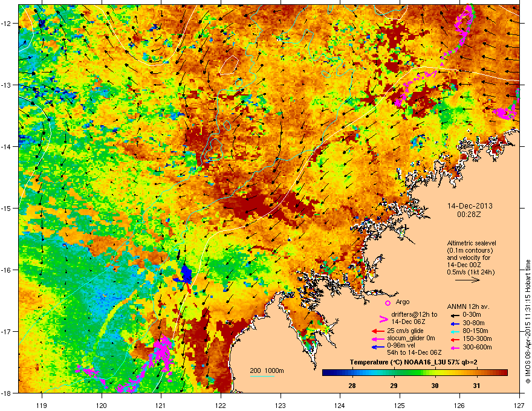Click the '80-150m' depth label
Image resolution: width=532 pixels, height=411 pixels.
(475, 331)
